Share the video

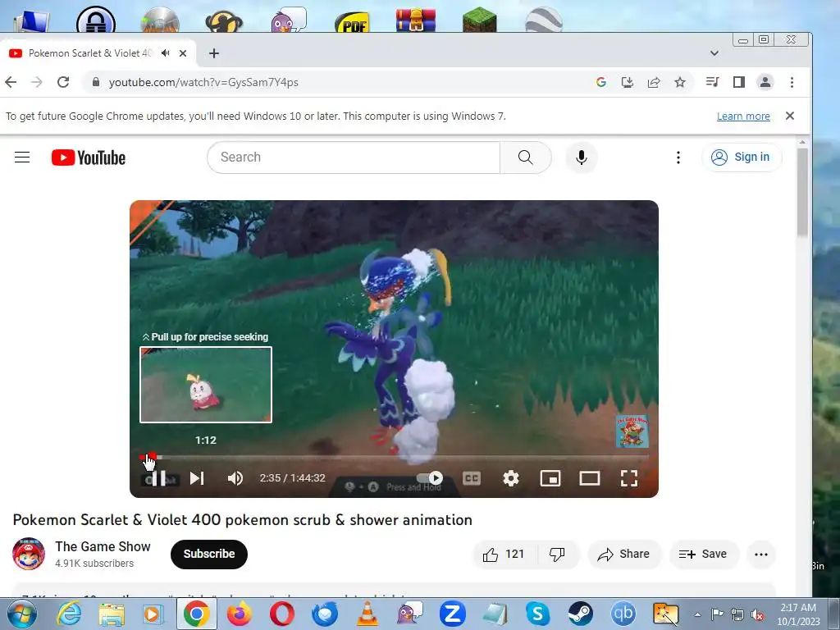[x=624, y=554]
